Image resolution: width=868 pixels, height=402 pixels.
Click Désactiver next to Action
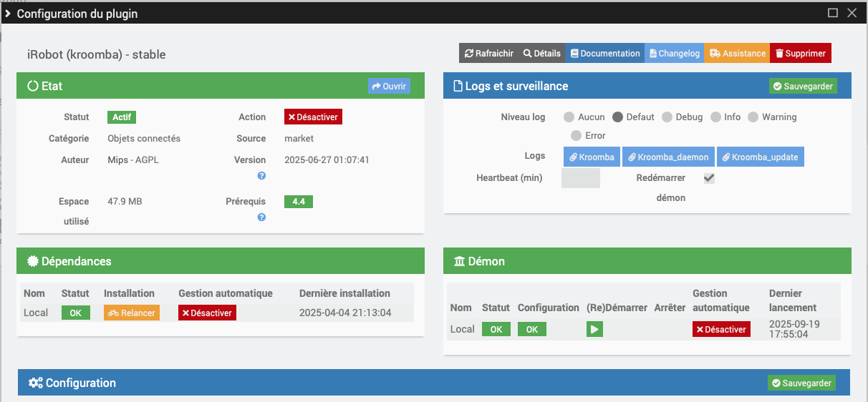[x=313, y=117]
